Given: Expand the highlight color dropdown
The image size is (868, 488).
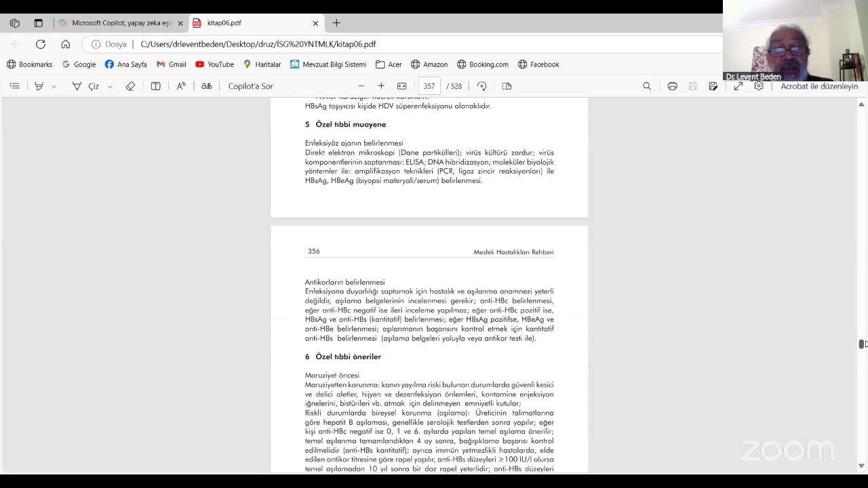Looking at the screenshot, I should coord(54,86).
